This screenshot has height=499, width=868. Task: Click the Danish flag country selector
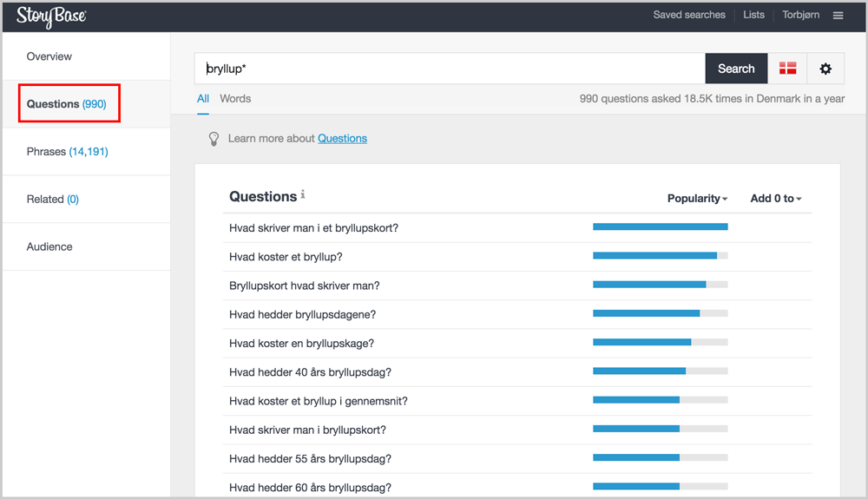787,69
